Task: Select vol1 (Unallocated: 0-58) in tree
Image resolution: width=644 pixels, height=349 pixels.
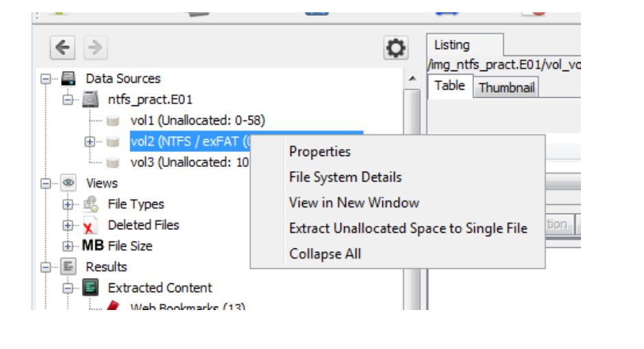Action: [197, 120]
